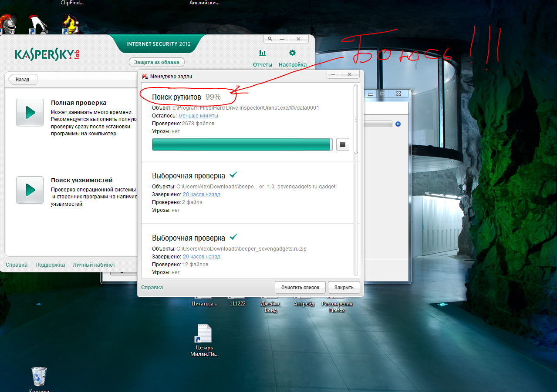
Task: Start Поиск уязвимостей with its play button
Action: coord(30,190)
